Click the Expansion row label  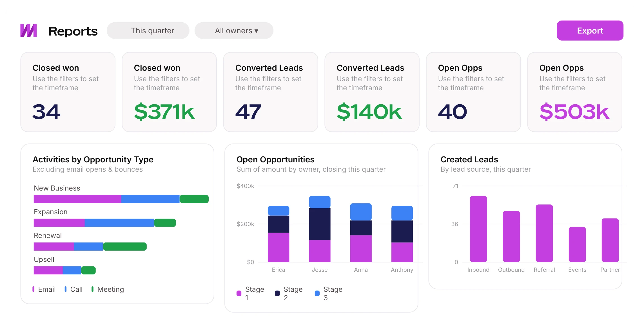tap(51, 212)
